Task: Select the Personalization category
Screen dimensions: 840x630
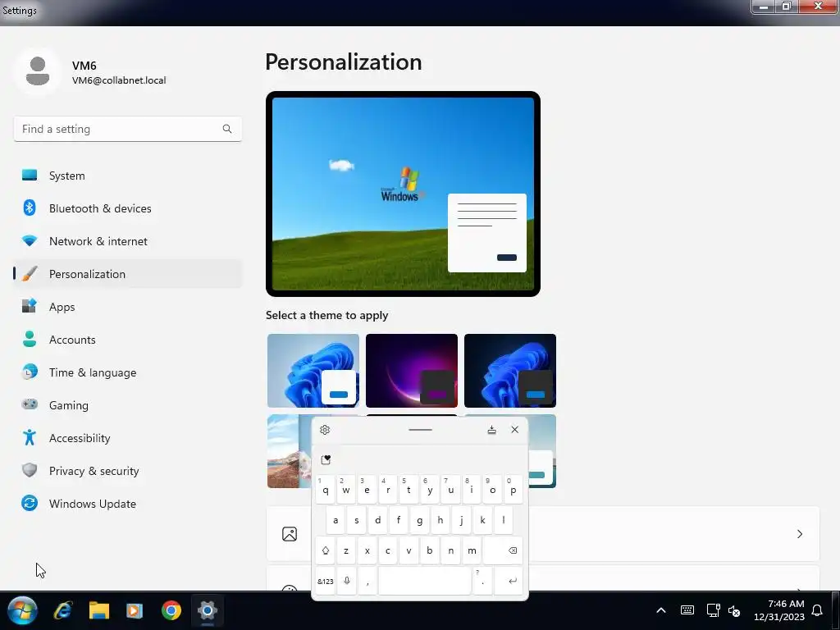Action: pos(127,274)
